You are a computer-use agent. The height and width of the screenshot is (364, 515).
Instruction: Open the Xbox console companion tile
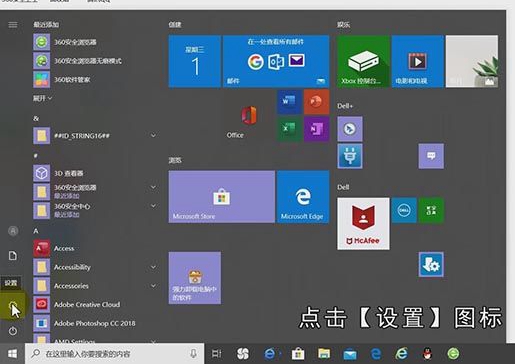point(363,61)
